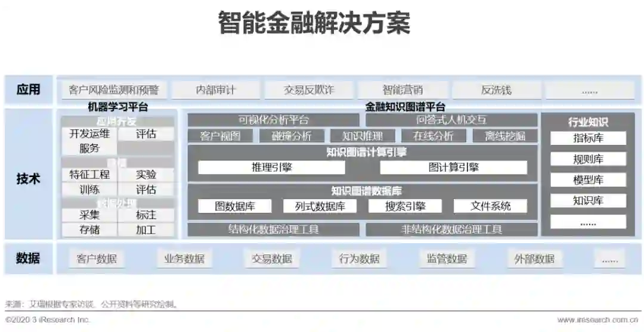Click the 问答式人机交互 dark bar

point(451,120)
